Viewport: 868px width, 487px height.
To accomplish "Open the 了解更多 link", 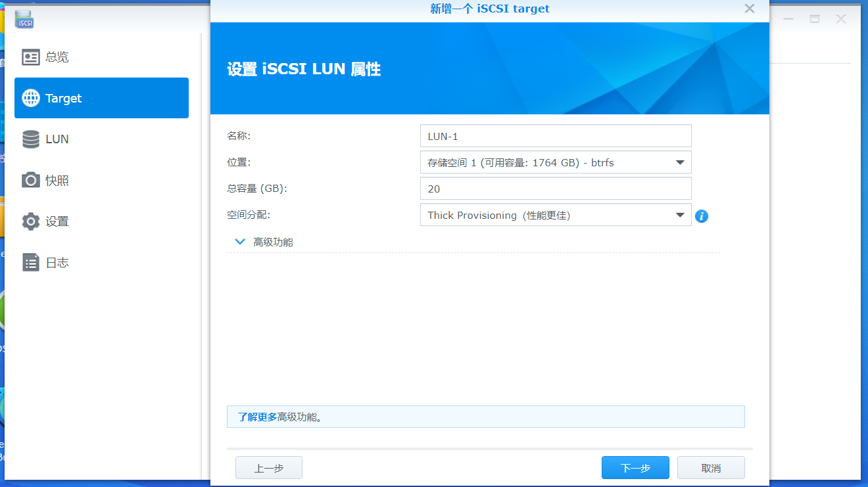I will (x=257, y=417).
